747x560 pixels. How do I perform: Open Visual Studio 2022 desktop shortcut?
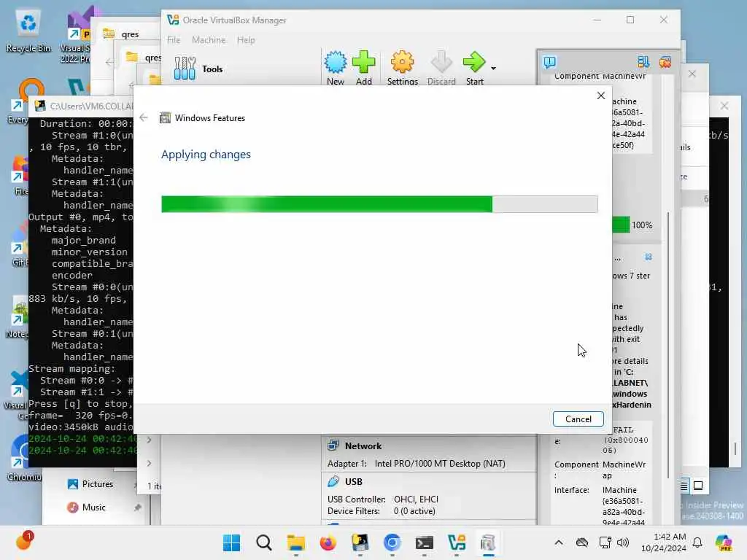click(x=75, y=34)
